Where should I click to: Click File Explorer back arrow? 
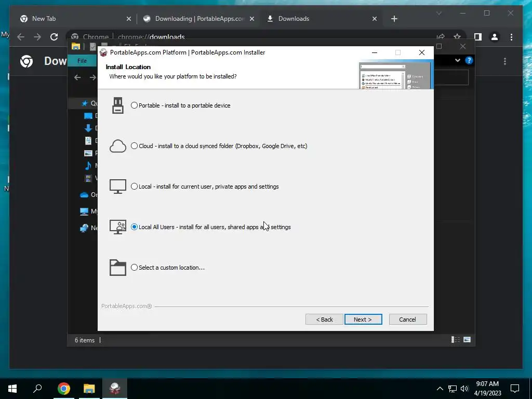point(77,78)
